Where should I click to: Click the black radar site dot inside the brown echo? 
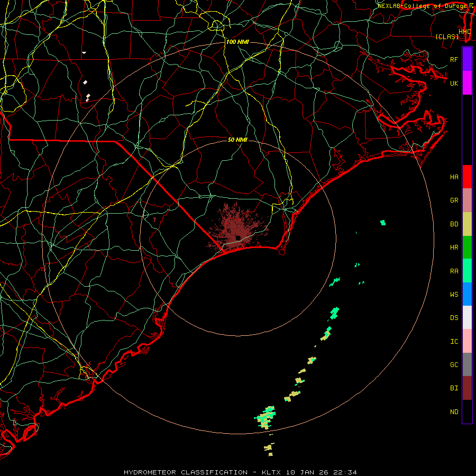(x=239, y=237)
